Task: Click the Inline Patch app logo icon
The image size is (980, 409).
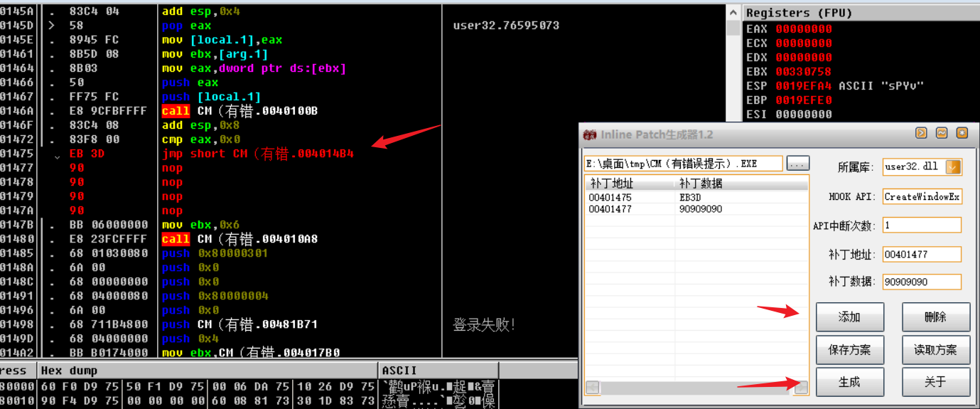Action: (590, 134)
